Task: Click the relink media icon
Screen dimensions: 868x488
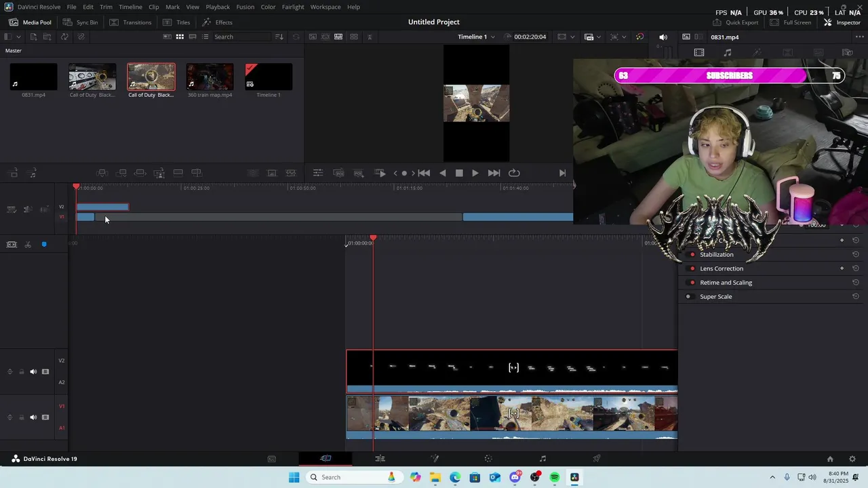Action: (x=81, y=37)
